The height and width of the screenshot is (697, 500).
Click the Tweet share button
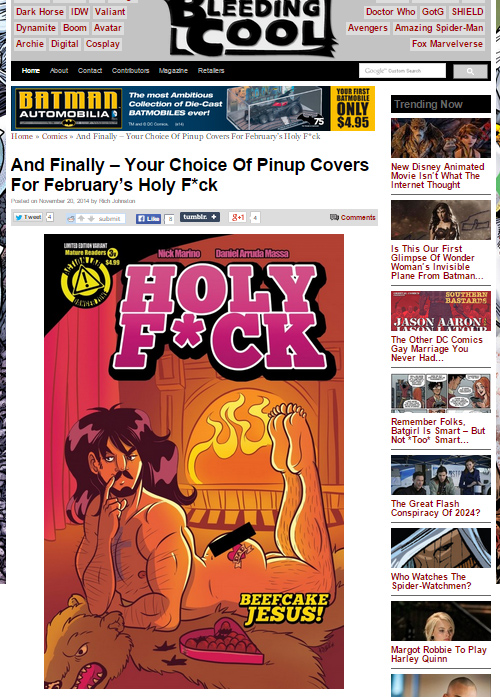(28, 217)
